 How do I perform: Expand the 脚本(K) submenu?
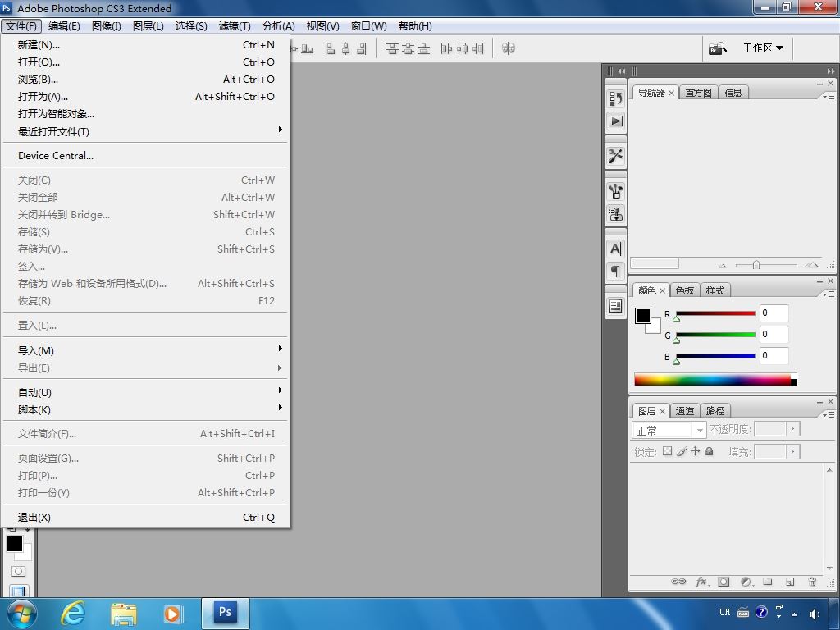point(146,409)
